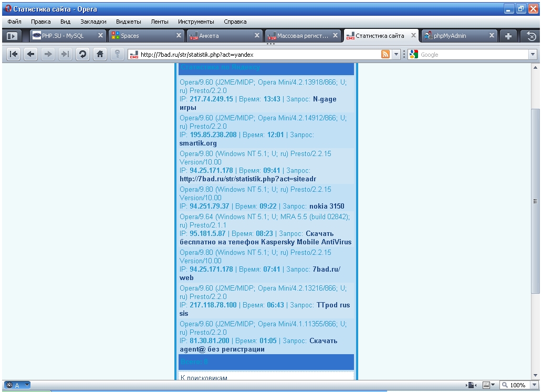Open the Ленты menu
This screenshot has height=392, width=542.
[x=160, y=22]
